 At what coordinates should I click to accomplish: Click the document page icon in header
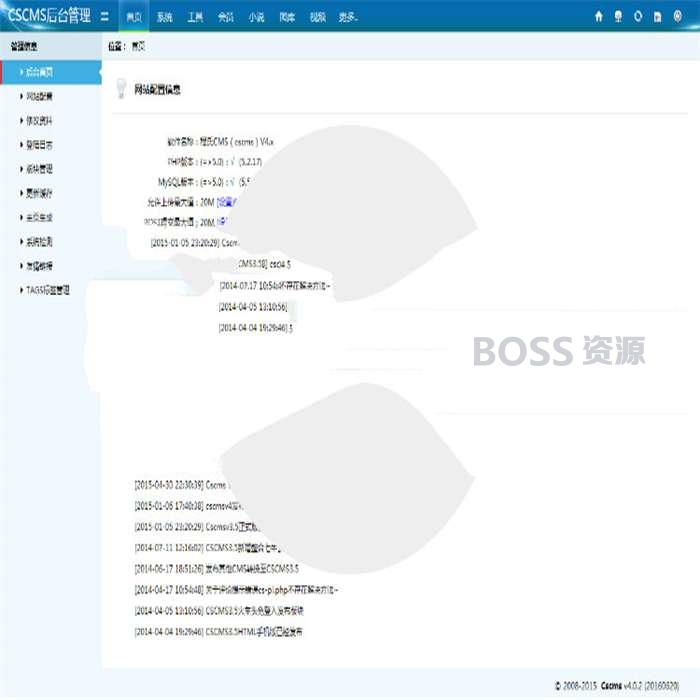[x=658, y=17]
